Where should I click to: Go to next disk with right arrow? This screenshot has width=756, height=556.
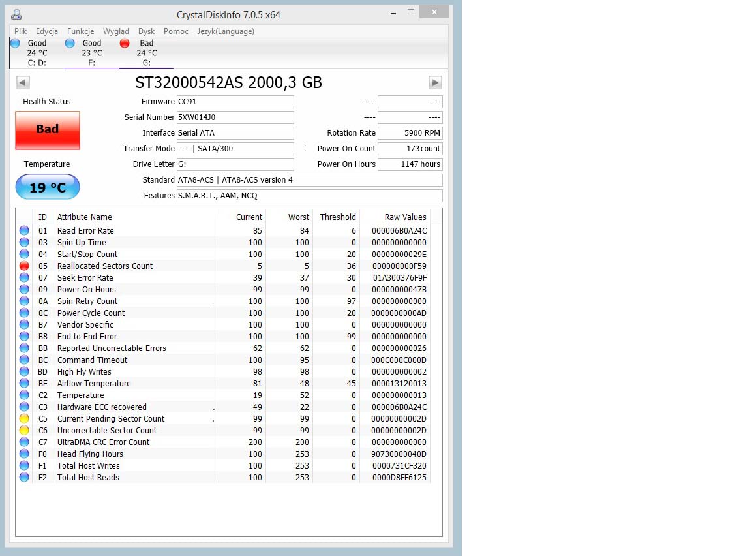(x=435, y=82)
